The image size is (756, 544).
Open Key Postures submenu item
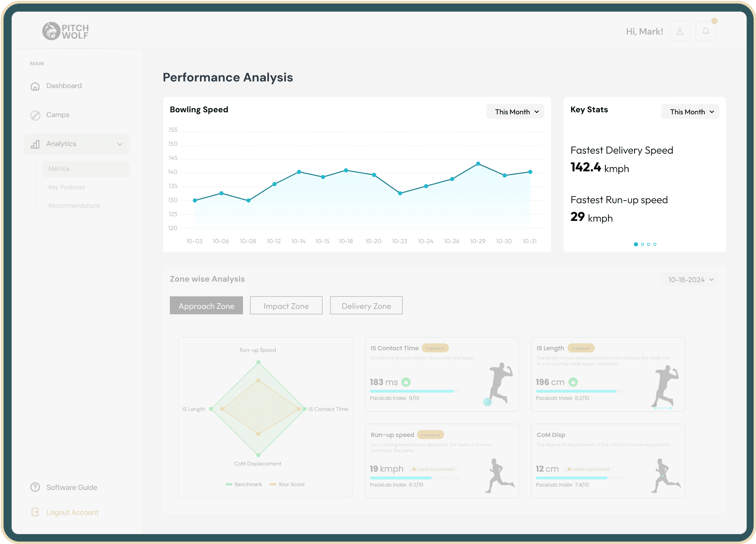coord(67,187)
